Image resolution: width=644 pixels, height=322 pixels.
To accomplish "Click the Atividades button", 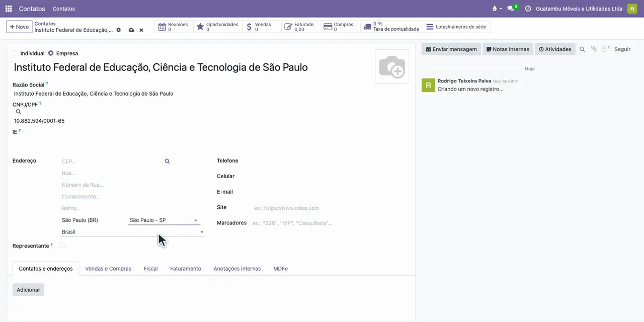I will 555,49.
